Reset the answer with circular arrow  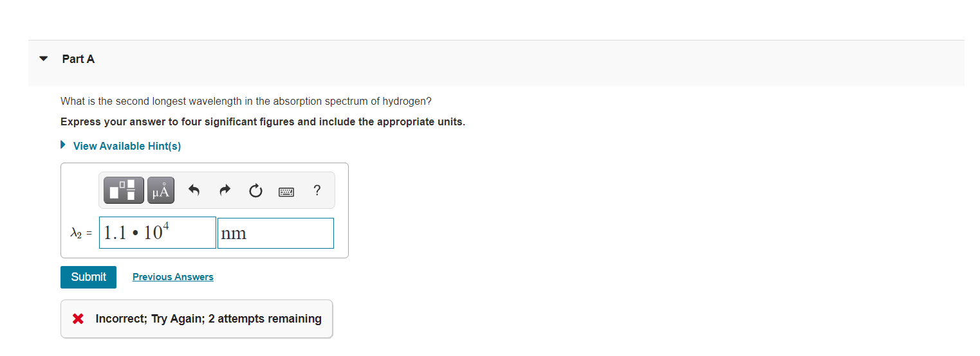[x=255, y=190]
